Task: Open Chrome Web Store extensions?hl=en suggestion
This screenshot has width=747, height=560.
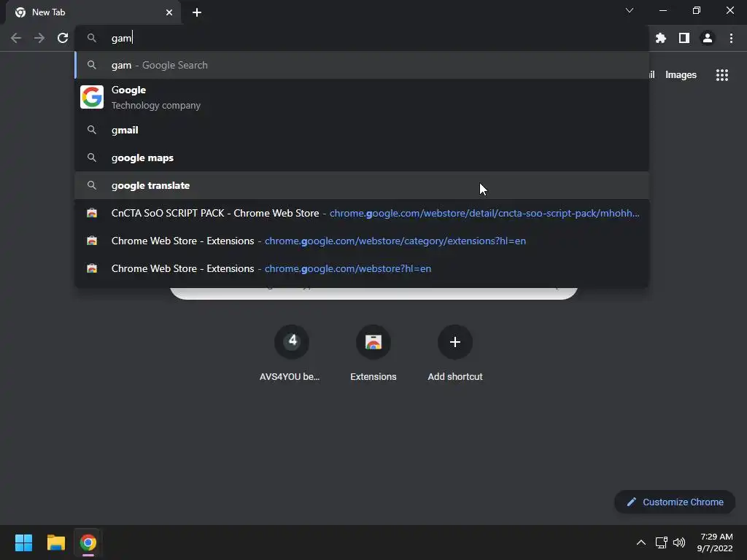Action: (x=362, y=241)
